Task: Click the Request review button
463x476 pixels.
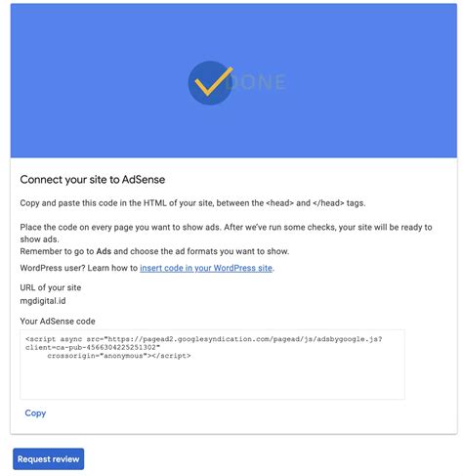Action: click(x=49, y=459)
